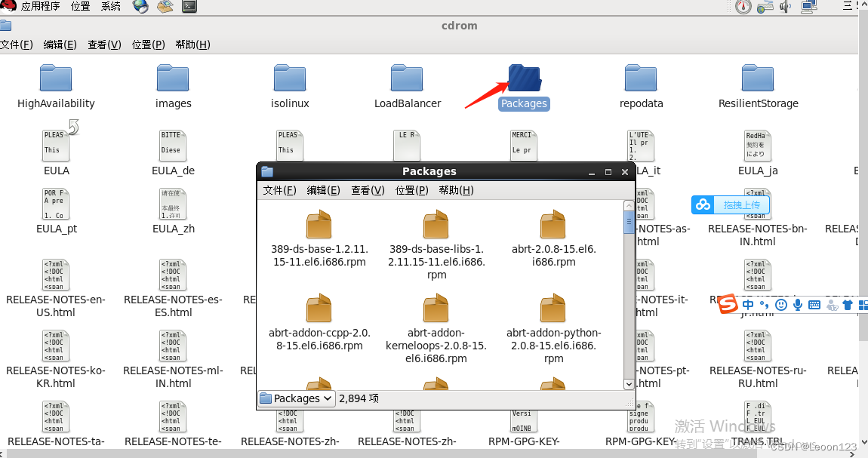Launch the web browser from top panel

(140, 6)
